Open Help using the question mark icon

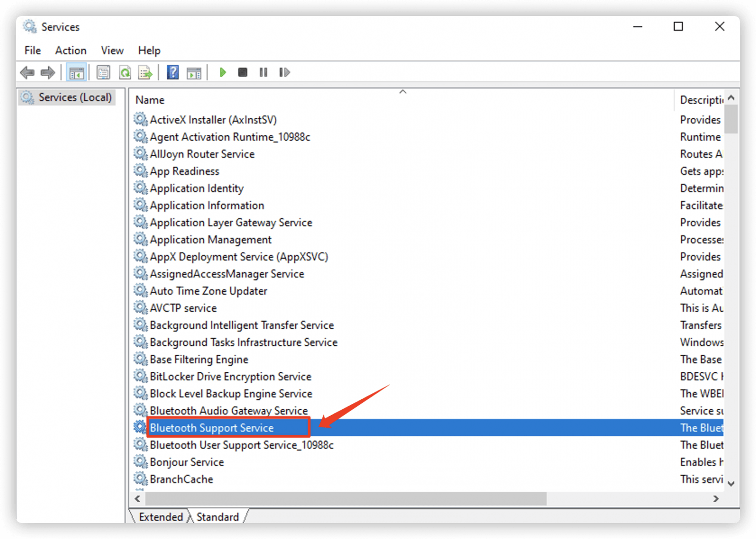tap(173, 72)
